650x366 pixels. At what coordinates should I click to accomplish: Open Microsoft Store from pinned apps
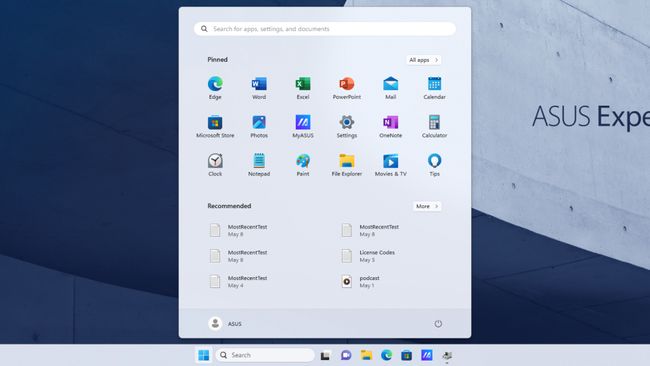point(215,126)
